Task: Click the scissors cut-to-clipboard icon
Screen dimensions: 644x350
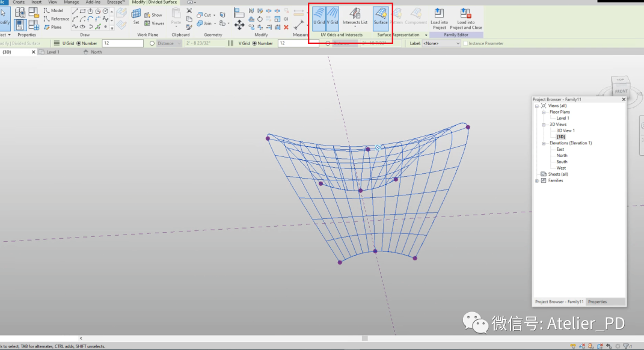Action: click(x=189, y=11)
